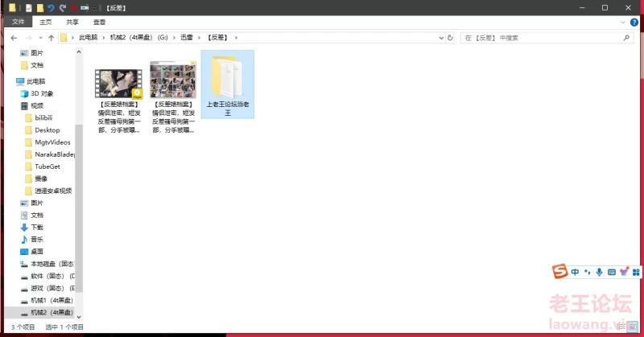
Task: Switch to the 查看 ribbon tab
Action: (99, 23)
